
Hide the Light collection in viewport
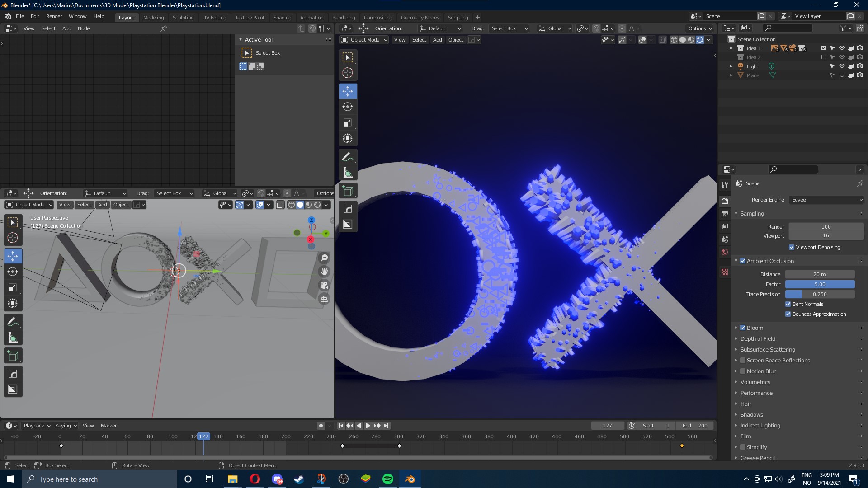(842, 66)
